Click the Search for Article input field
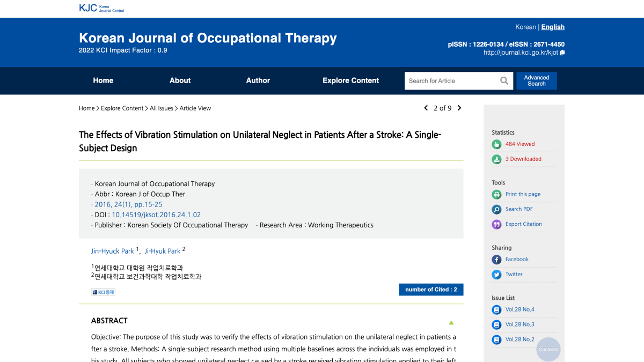 click(451, 81)
